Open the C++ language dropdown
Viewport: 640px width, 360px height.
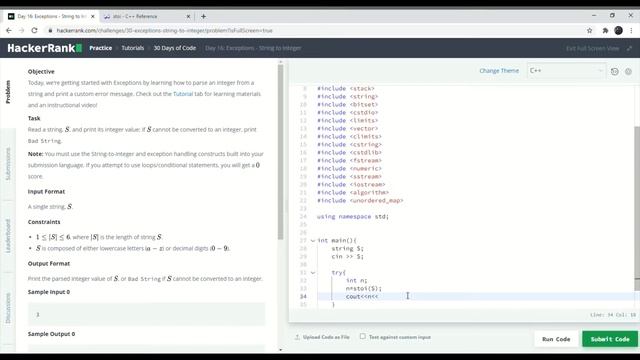point(566,71)
